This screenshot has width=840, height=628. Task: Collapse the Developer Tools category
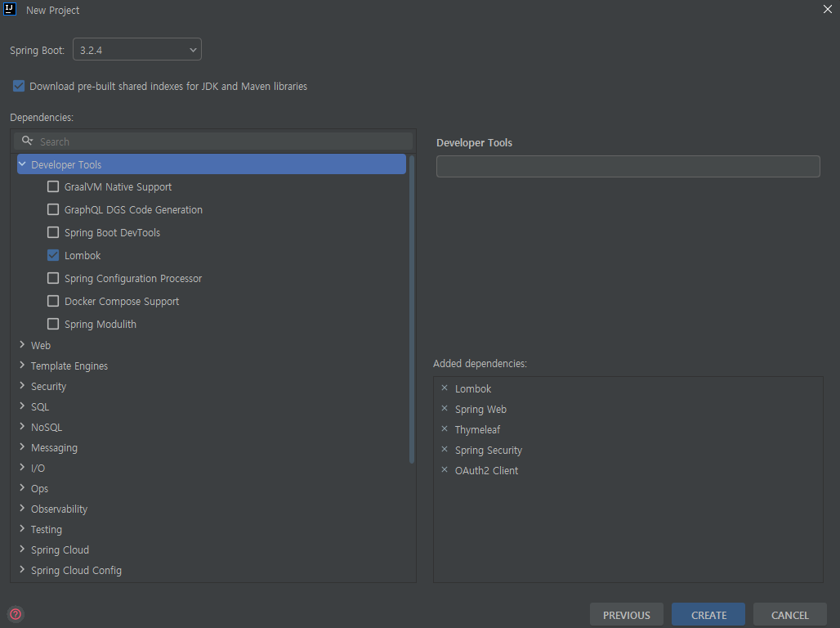[22, 164]
